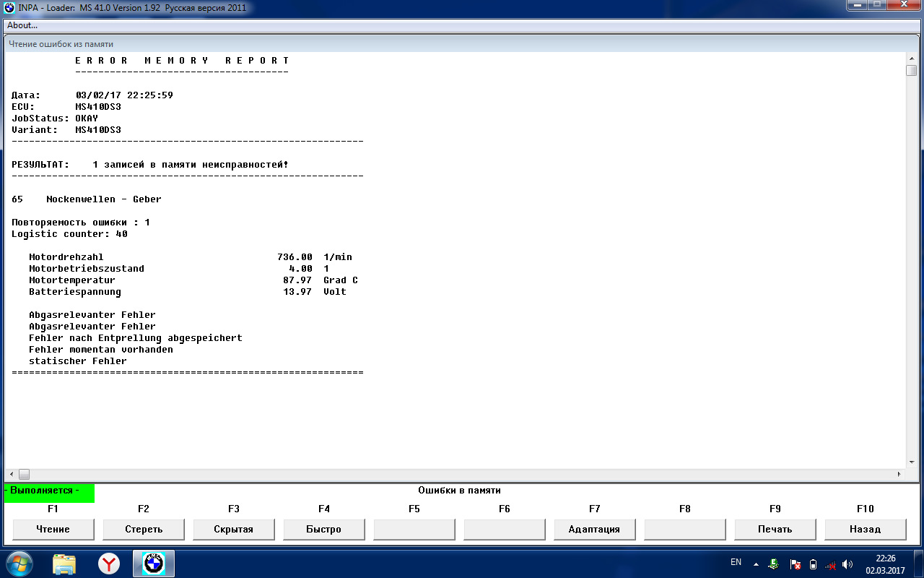The image size is (924, 578).
Task: Click the Дата 03/02/17 22:25:59 line
Action: (92, 95)
